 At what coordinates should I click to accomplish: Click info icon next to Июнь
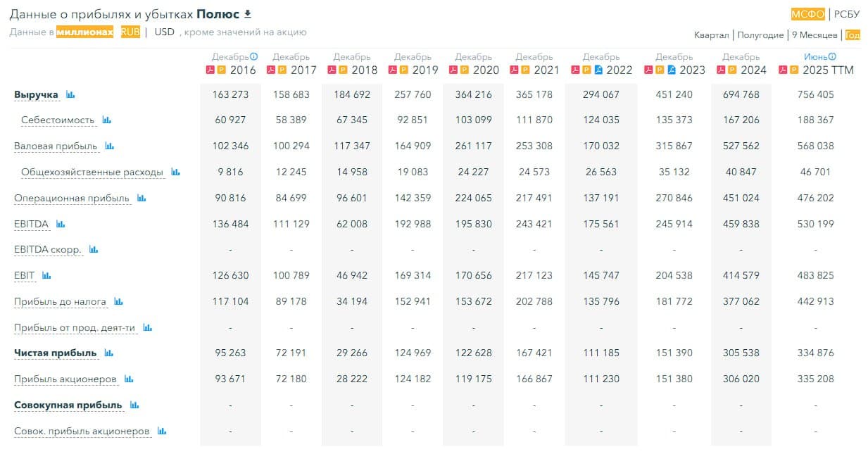pyautogui.click(x=832, y=56)
